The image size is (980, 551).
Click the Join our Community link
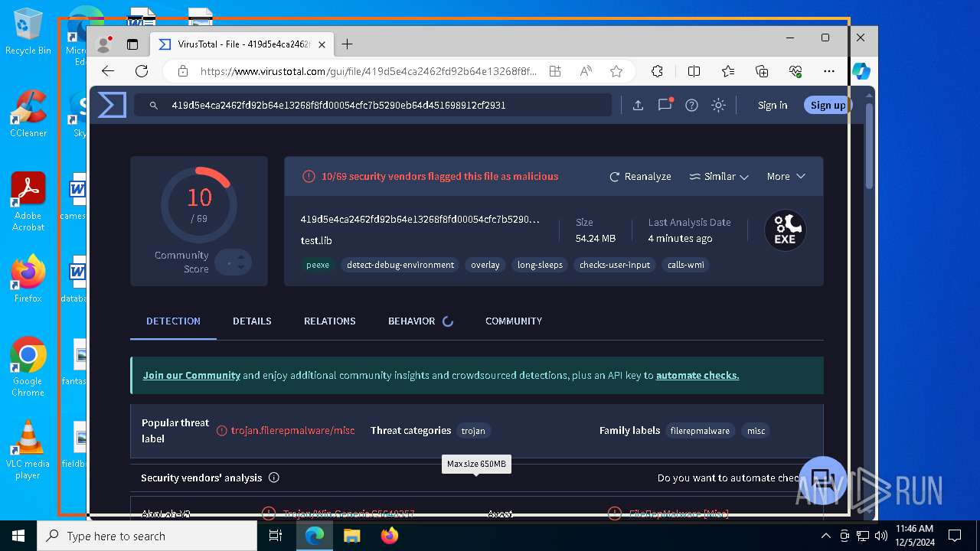[191, 376]
